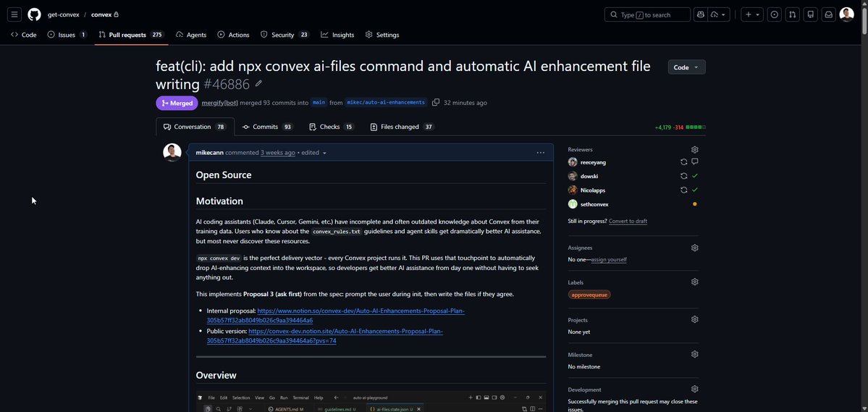Open the Copilot chat icon
868x412 pixels.
click(701, 14)
